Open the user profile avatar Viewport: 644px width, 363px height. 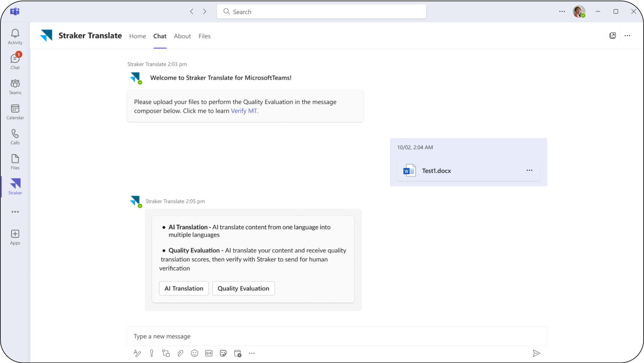[579, 12]
